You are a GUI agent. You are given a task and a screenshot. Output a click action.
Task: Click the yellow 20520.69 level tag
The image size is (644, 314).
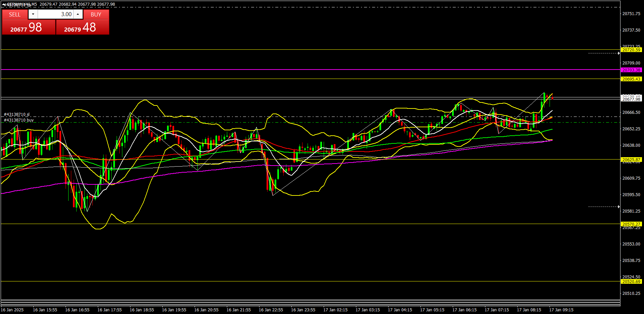[631, 282]
